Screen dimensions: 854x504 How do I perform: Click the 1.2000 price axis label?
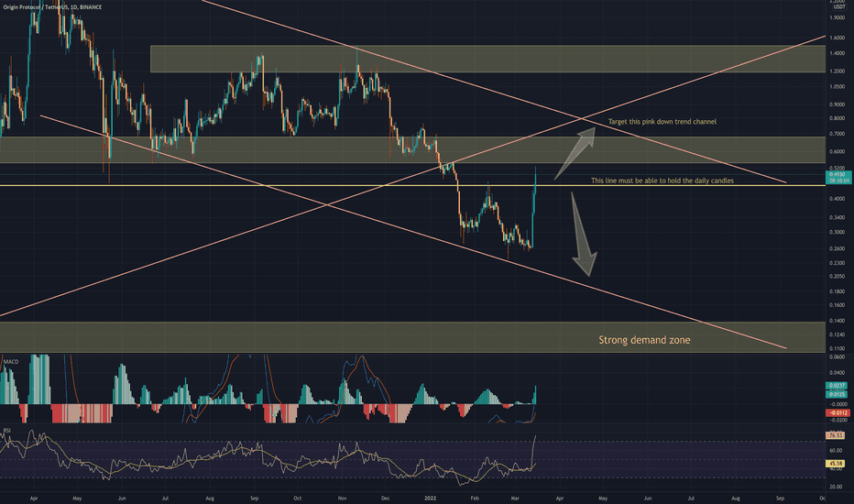click(838, 71)
